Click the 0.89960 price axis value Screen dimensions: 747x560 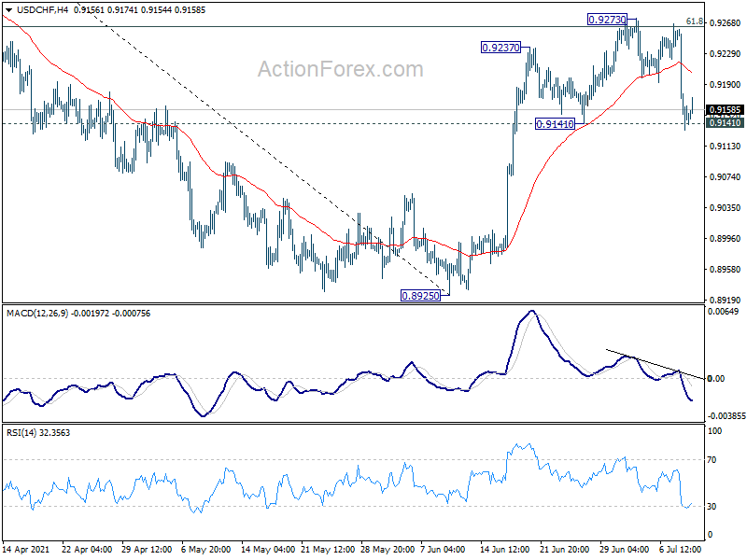tap(726, 239)
